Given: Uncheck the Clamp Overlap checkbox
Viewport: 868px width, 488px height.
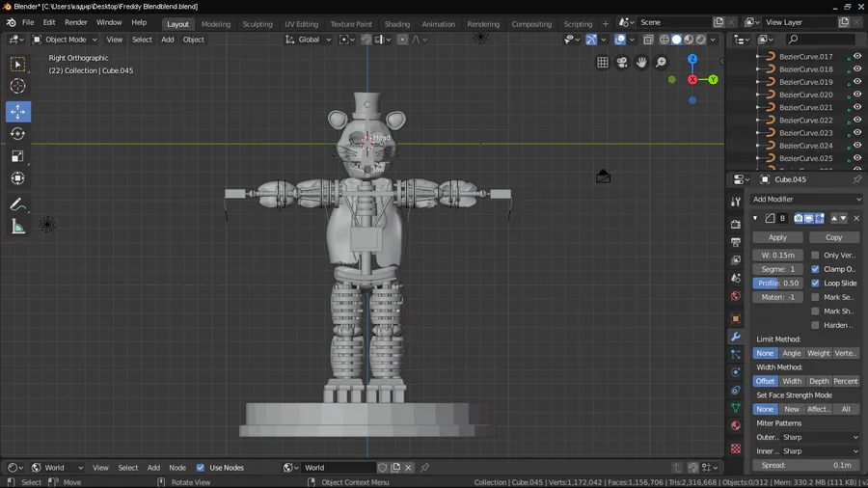Looking at the screenshot, I should [x=815, y=269].
